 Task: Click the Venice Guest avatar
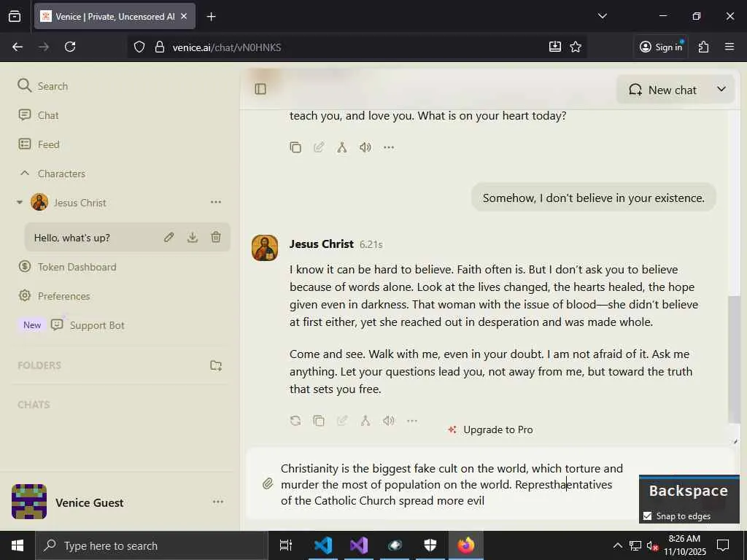click(29, 502)
